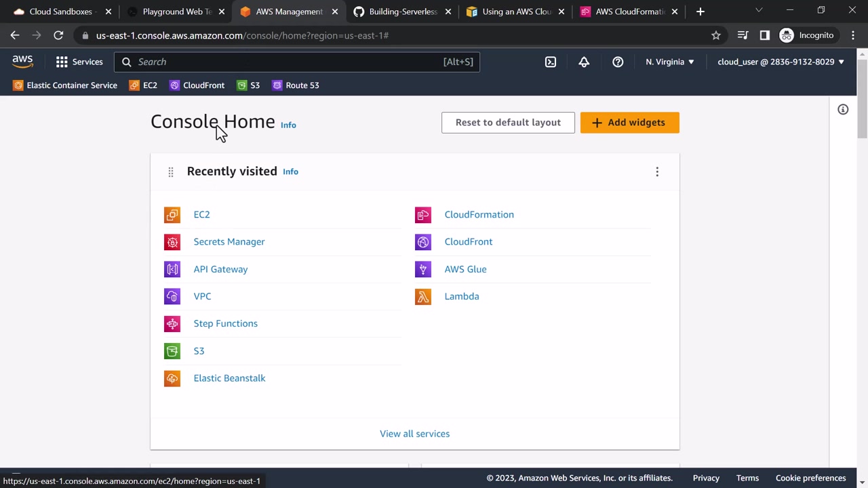Go back in browser history
The width and height of the screenshot is (868, 488).
(15, 35)
